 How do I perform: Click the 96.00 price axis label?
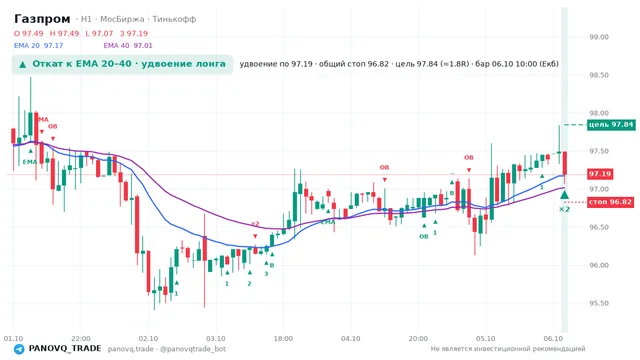click(599, 265)
